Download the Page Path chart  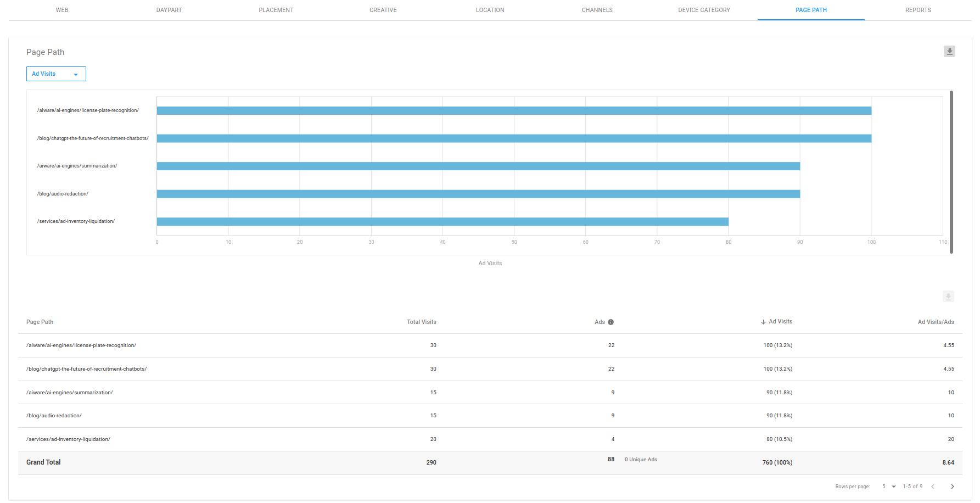(949, 52)
